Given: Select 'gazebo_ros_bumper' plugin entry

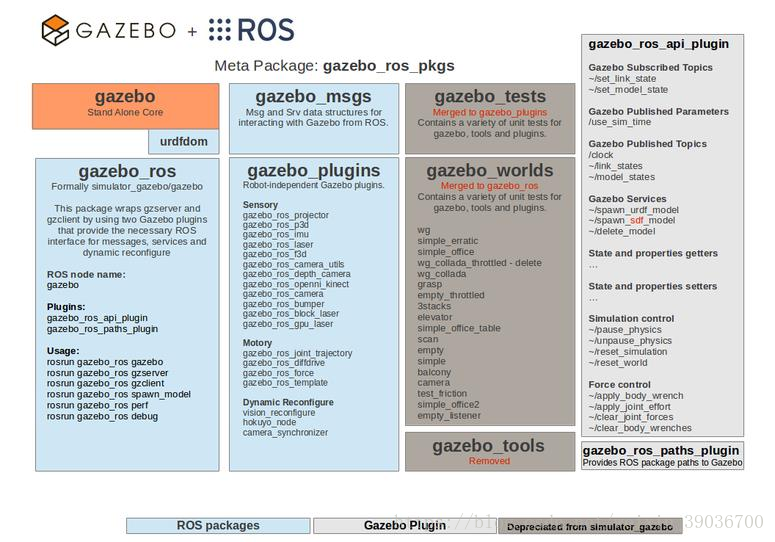Looking at the screenshot, I should [283, 304].
